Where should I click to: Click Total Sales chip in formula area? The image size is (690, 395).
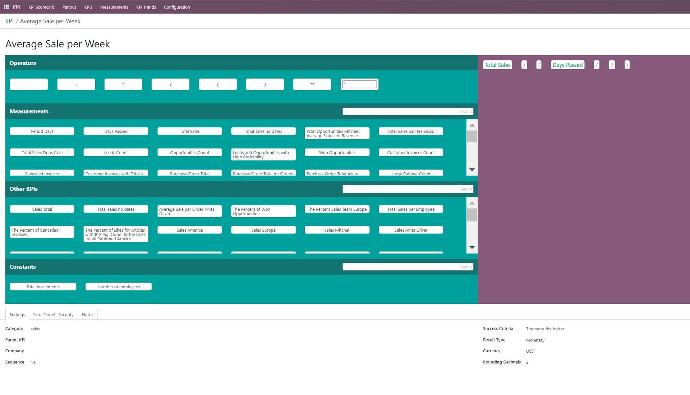tap(497, 65)
